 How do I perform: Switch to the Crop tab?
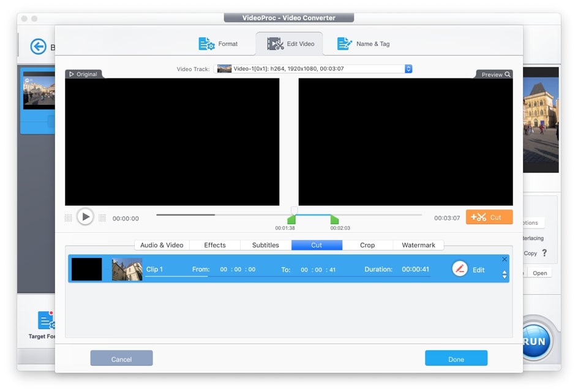(x=367, y=245)
